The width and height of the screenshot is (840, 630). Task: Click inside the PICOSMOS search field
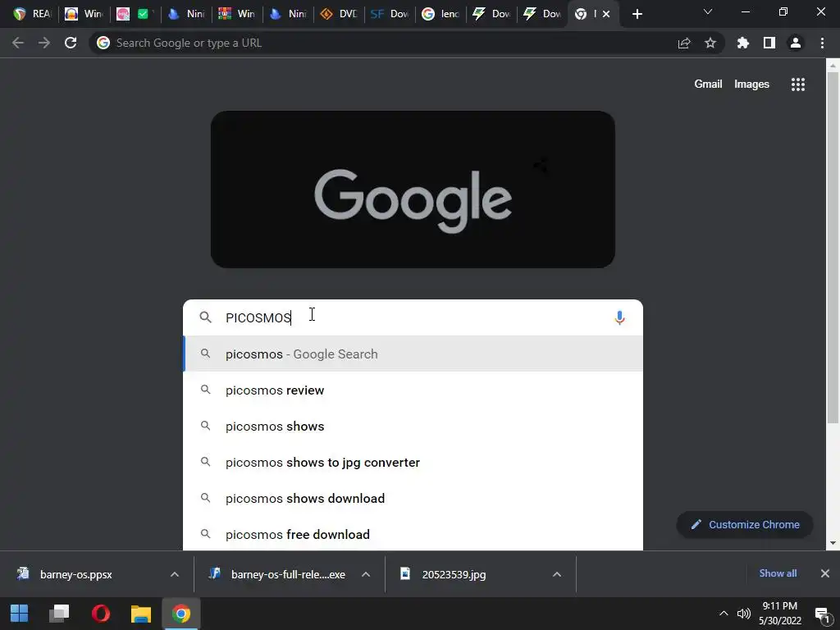pos(415,317)
